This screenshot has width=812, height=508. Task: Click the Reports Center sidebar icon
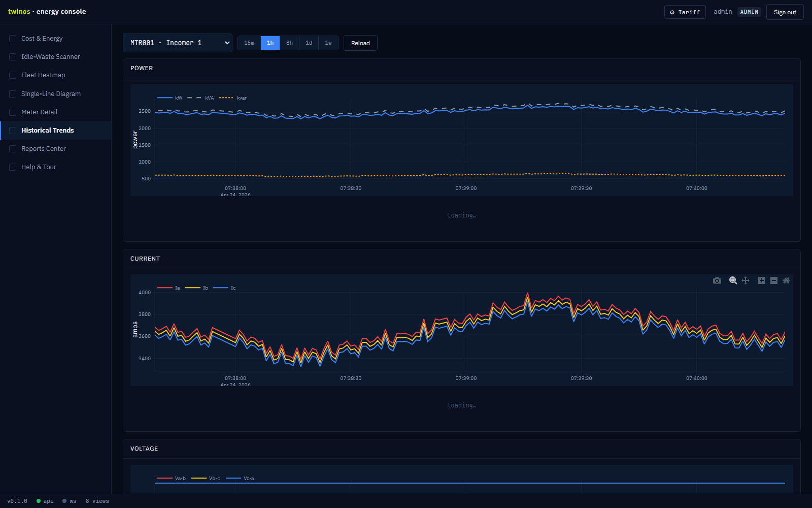tap(13, 149)
